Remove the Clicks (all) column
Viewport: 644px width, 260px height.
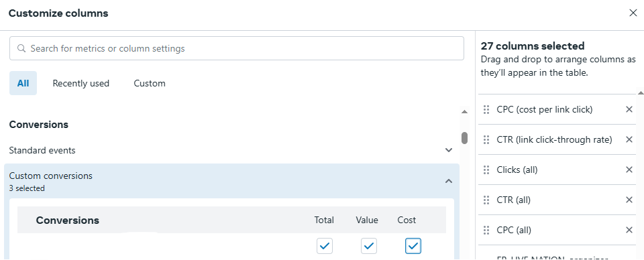(x=629, y=170)
